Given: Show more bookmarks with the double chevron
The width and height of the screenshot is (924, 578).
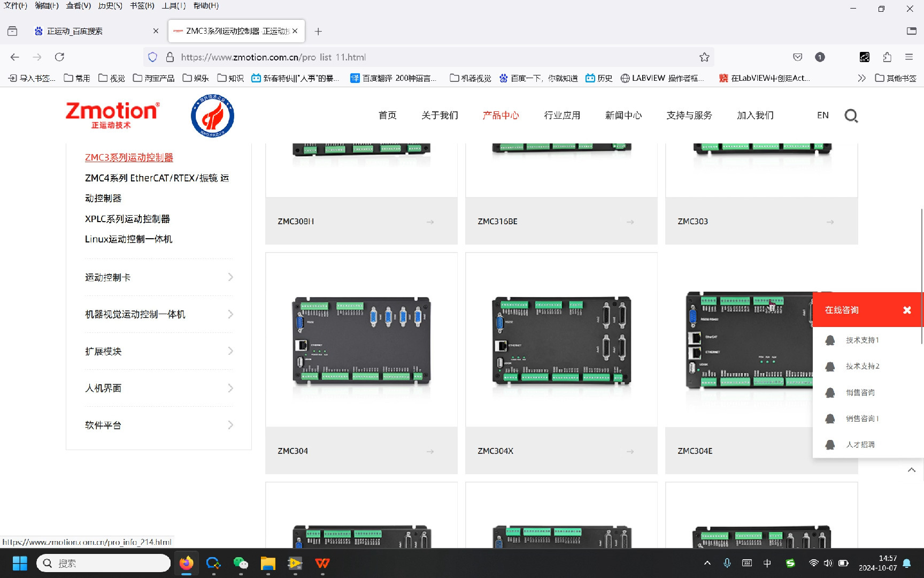Looking at the screenshot, I should click(861, 78).
